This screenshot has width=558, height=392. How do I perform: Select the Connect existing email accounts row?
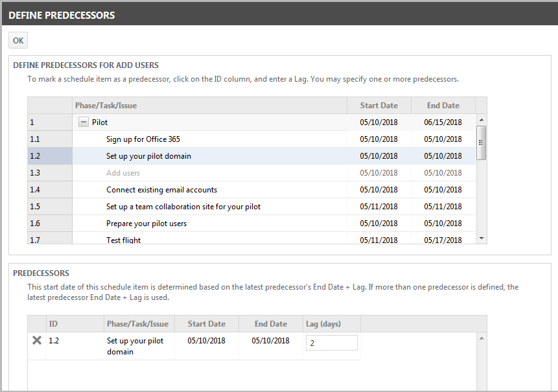click(161, 190)
